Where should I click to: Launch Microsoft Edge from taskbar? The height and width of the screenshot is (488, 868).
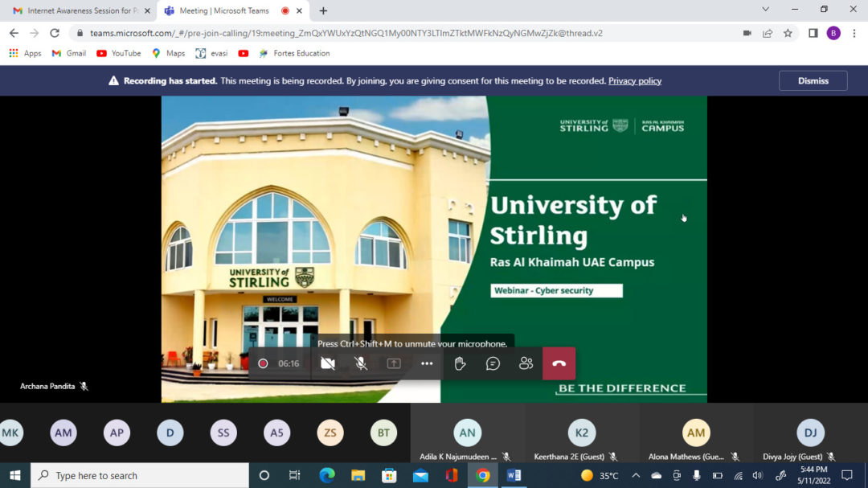[326, 475]
